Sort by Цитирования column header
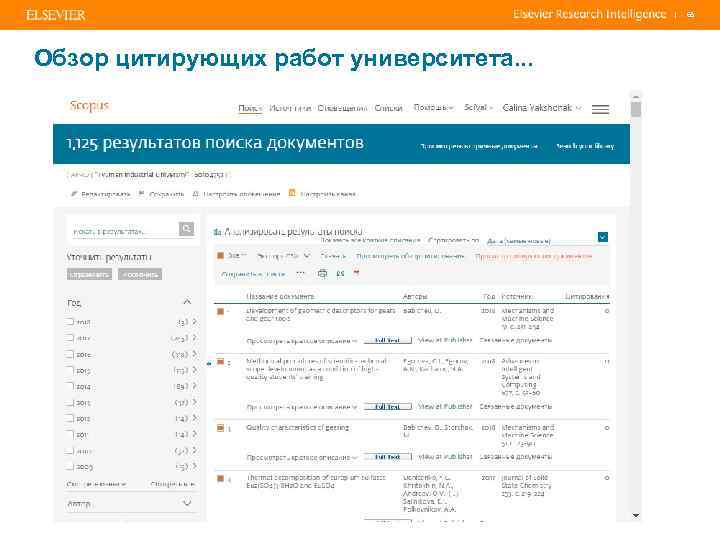The height and width of the screenshot is (540, 720). [587, 297]
